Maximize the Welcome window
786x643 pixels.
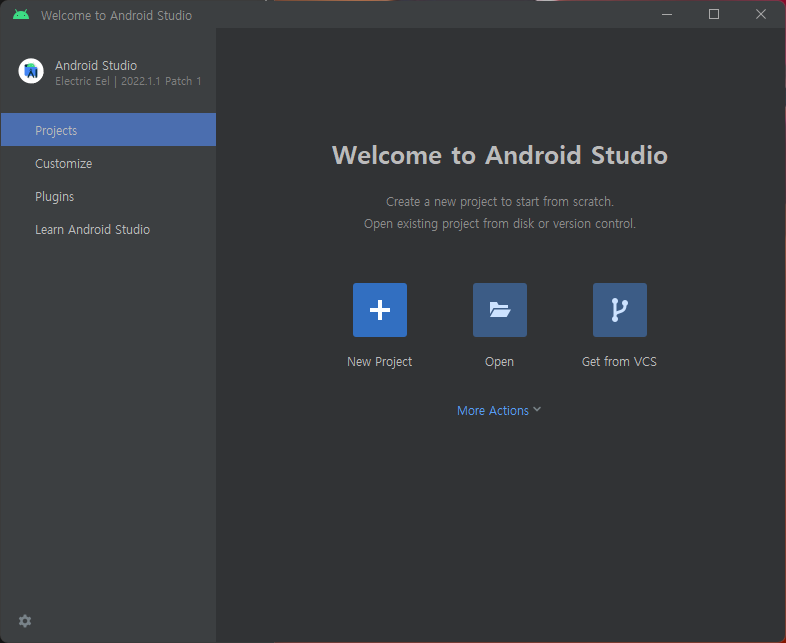point(714,15)
